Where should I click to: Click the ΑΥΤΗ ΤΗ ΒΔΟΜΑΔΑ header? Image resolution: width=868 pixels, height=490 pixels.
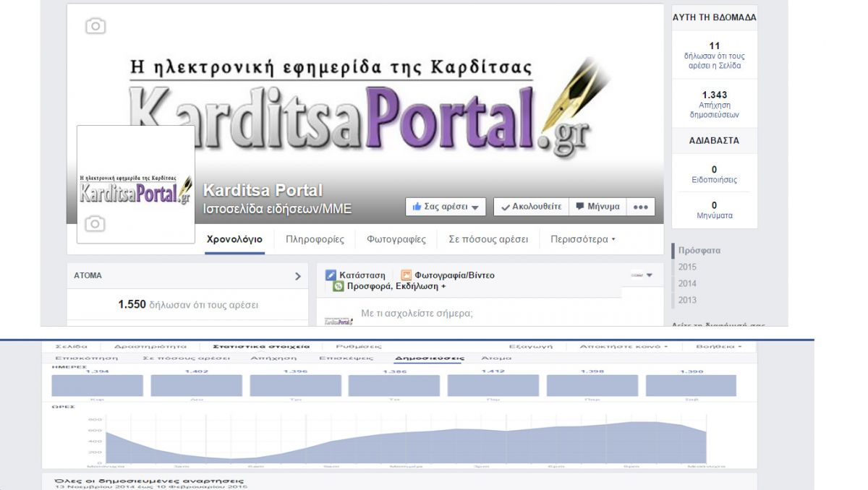tap(715, 17)
